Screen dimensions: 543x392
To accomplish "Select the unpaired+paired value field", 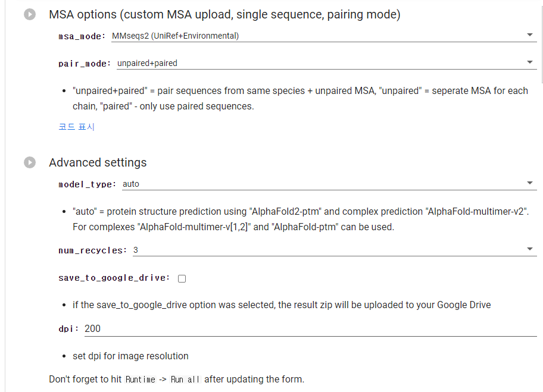I will [x=326, y=63].
